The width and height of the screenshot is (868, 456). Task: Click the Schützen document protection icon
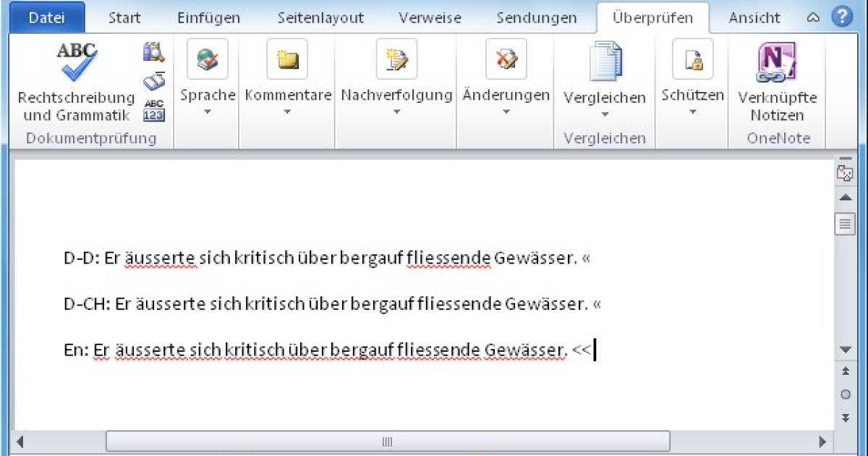tap(692, 59)
